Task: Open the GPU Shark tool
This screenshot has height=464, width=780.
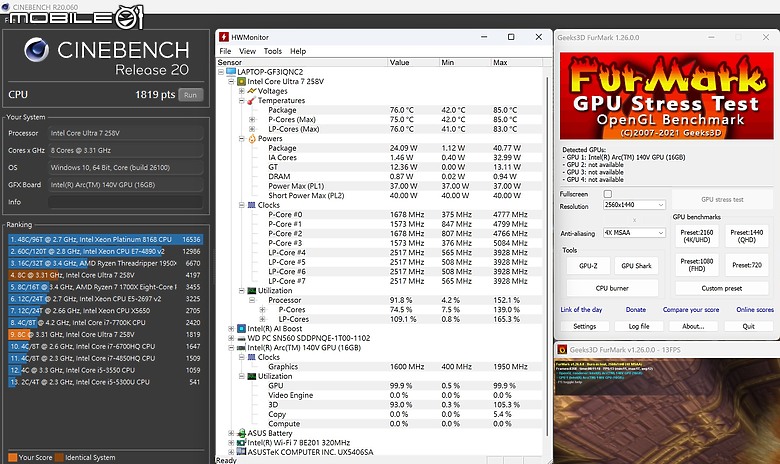Action: [636, 266]
